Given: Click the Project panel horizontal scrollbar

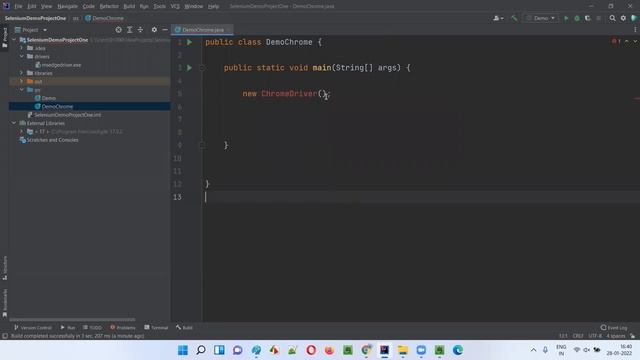Looking at the screenshot, I should 72,320.
